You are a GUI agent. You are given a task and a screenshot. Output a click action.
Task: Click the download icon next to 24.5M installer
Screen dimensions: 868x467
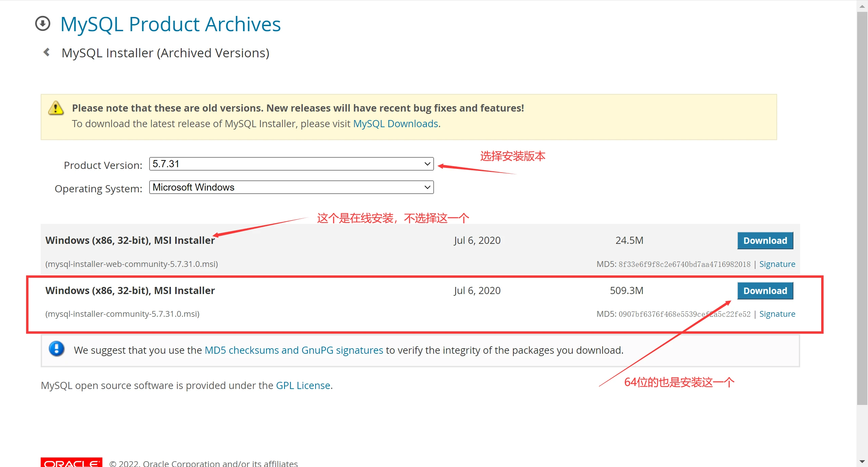click(765, 240)
